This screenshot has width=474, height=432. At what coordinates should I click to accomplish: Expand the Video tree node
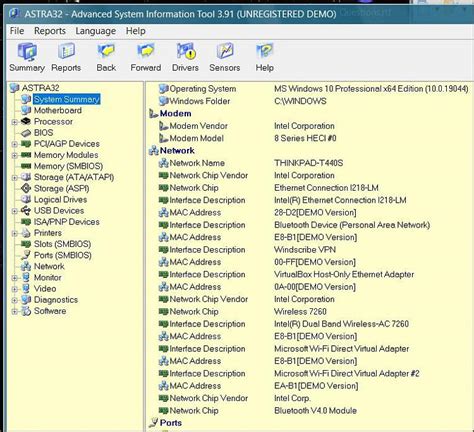tap(14, 289)
